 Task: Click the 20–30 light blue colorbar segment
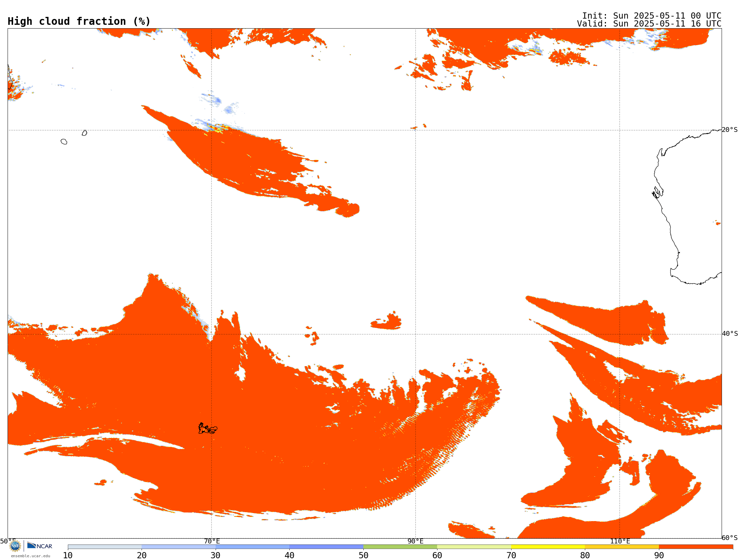tap(178, 547)
